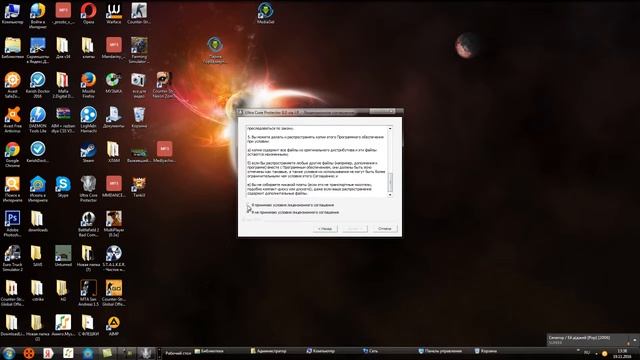Select the DAEMON Tools Lite icon
Screen dimensions: 640x360
(x=38, y=120)
